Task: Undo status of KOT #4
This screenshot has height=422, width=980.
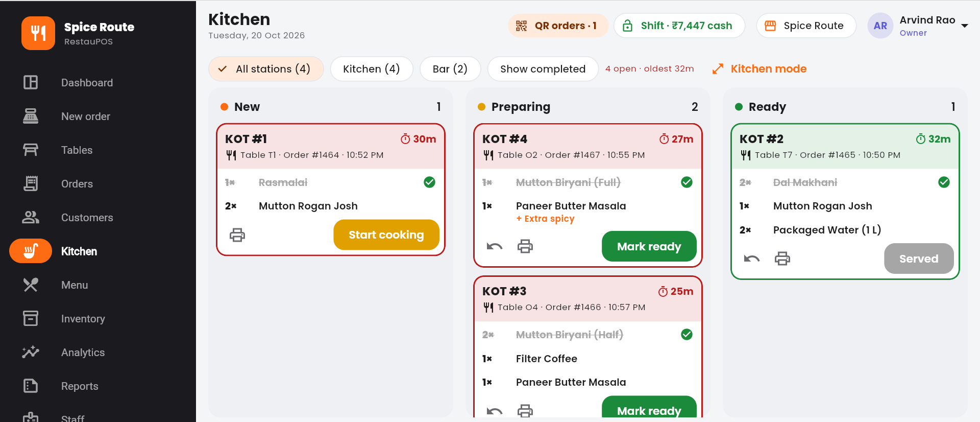Action: (x=495, y=246)
